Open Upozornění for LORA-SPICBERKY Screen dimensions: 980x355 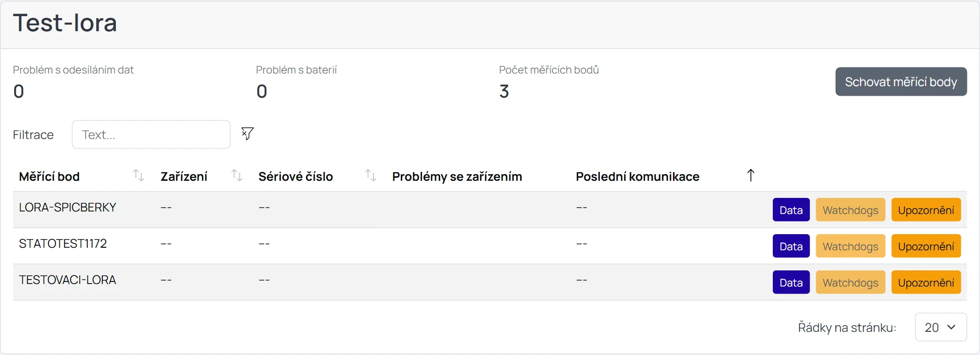926,210
